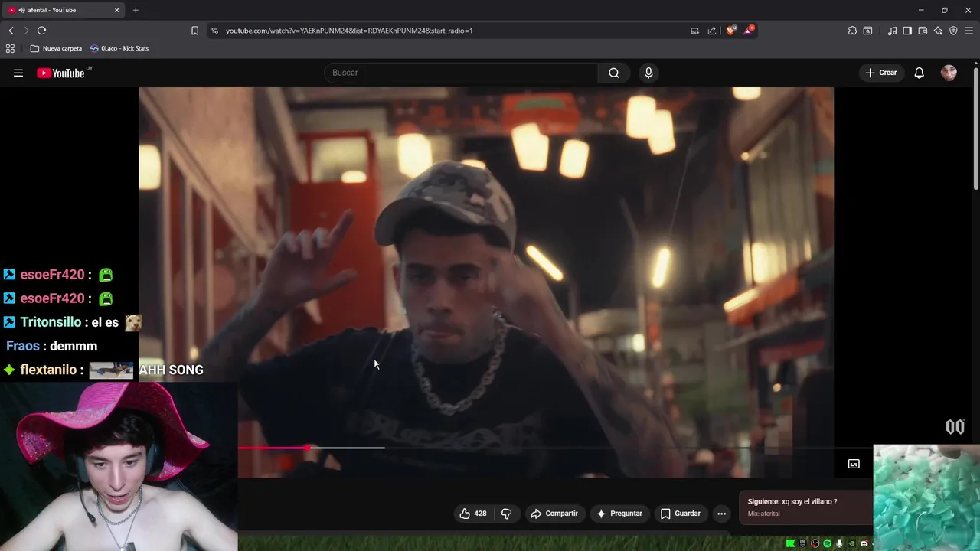Share this page from address bar
Screen dimensions: 980x551
pos(712,31)
